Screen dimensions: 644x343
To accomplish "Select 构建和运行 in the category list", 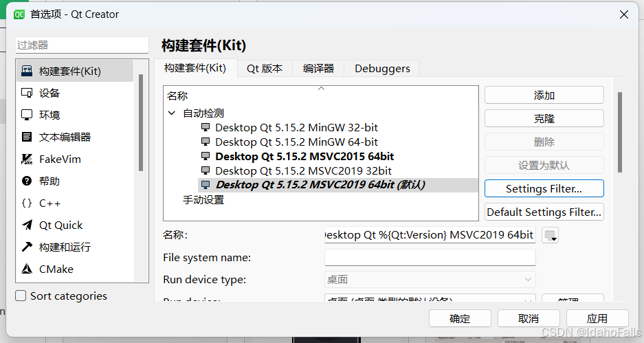I will (x=75, y=247).
